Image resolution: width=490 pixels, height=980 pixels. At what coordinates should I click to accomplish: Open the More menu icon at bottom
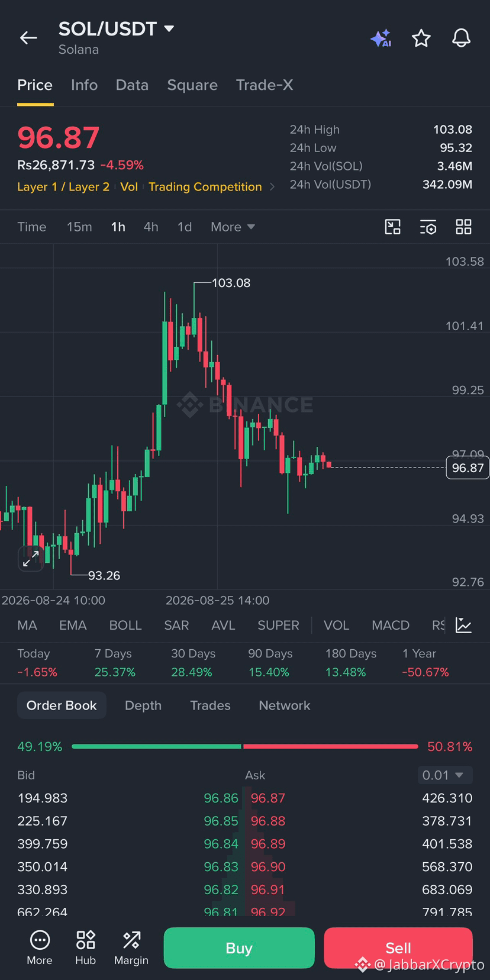[40, 947]
